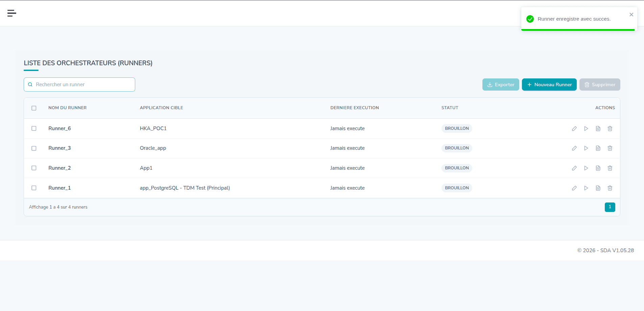Screen dimensions: 644x311
Task: Select the Runner_1 name cell
Action: (59, 188)
